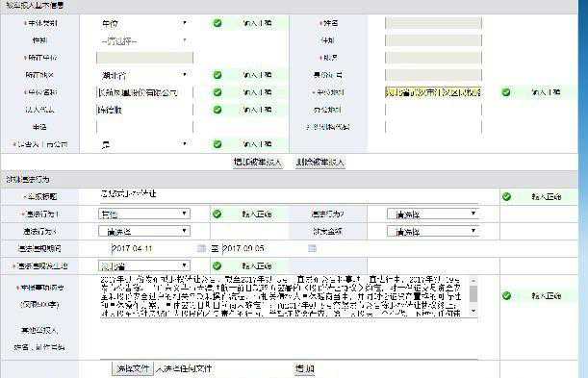Click green check icon beside the 举报标题 field
The height and width of the screenshot is (378, 588).
tap(506, 196)
